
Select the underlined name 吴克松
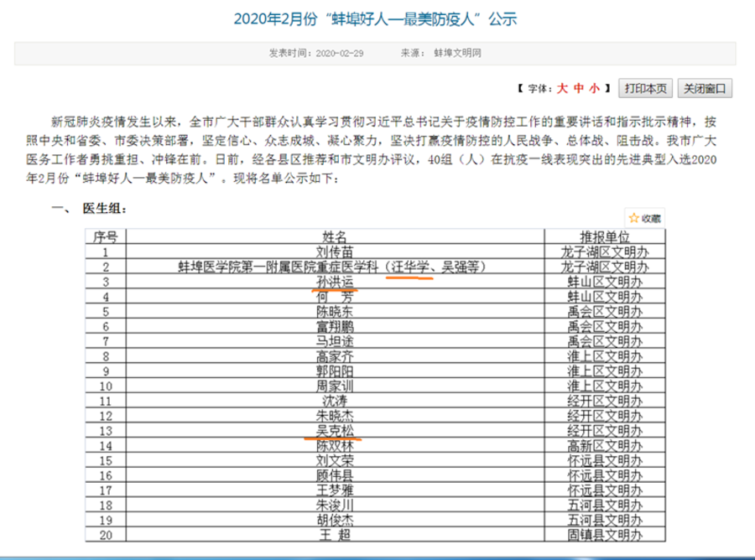coord(334,430)
